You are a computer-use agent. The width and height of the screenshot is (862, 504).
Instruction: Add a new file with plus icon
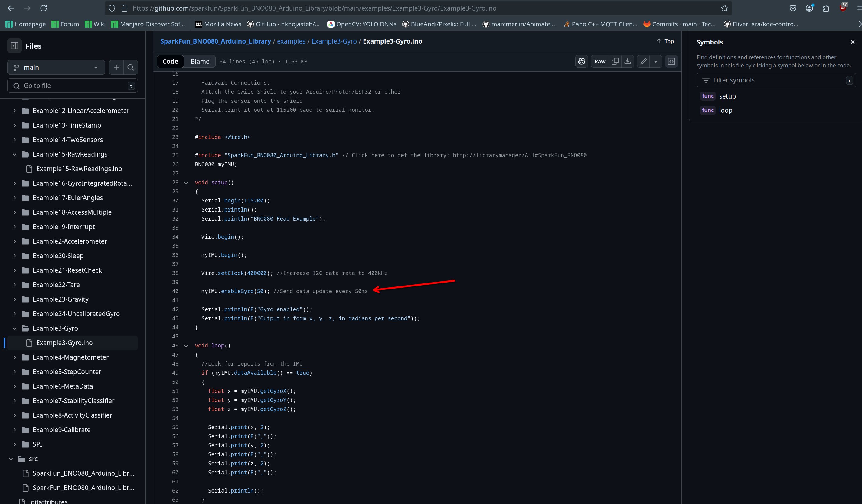click(x=116, y=67)
